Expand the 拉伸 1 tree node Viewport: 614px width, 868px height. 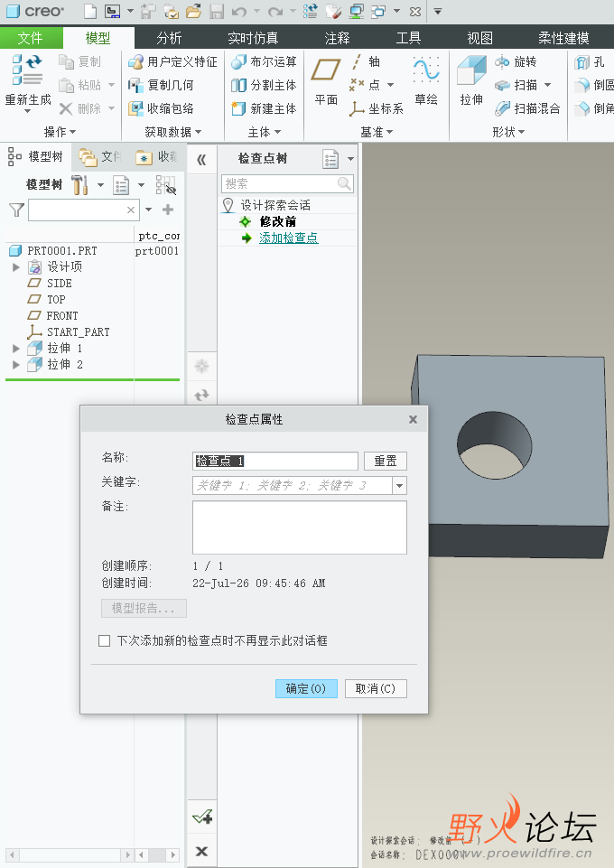pyautogui.click(x=16, y=349)
